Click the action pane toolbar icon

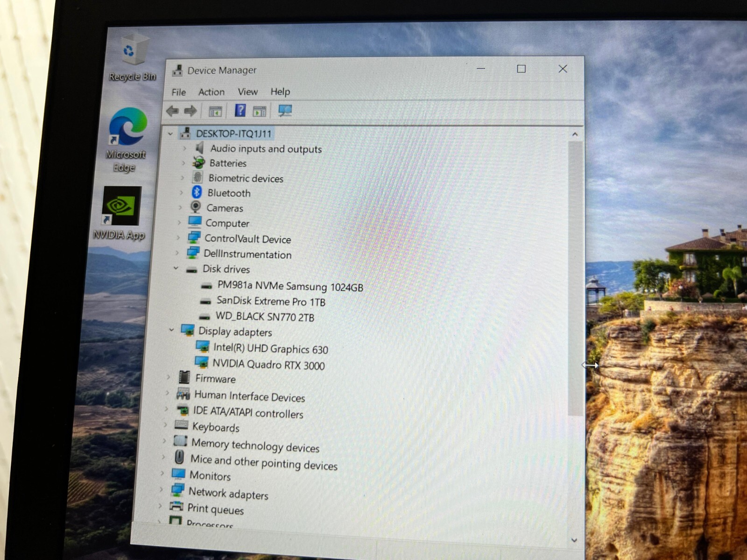[260, 111]
